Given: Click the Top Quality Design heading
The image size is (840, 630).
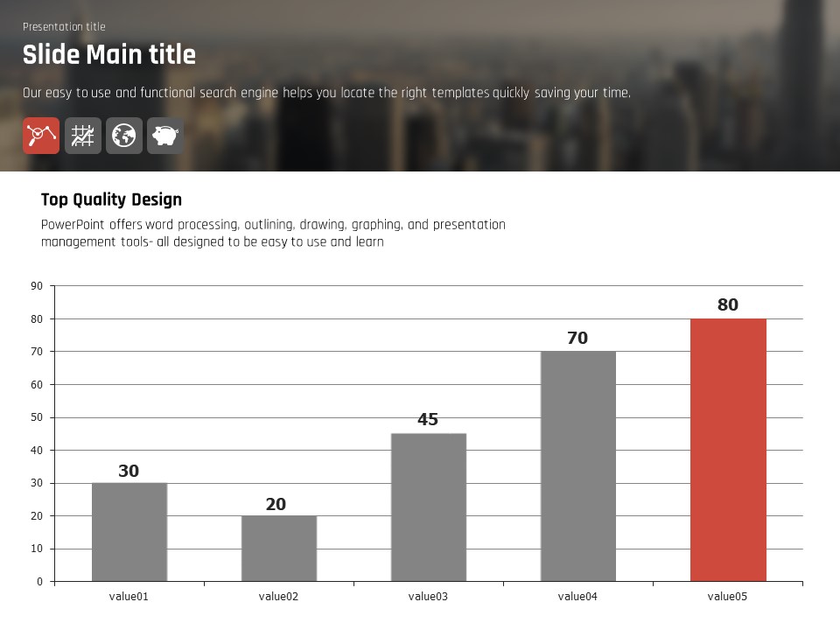Looking at the screenshot, I should coord(111,199).
